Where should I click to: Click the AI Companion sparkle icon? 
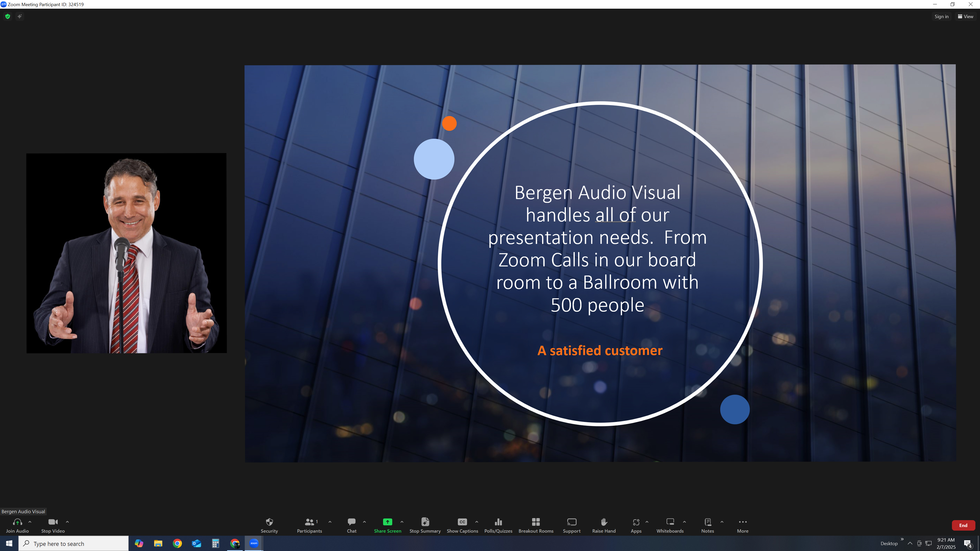tap(20, 16)
